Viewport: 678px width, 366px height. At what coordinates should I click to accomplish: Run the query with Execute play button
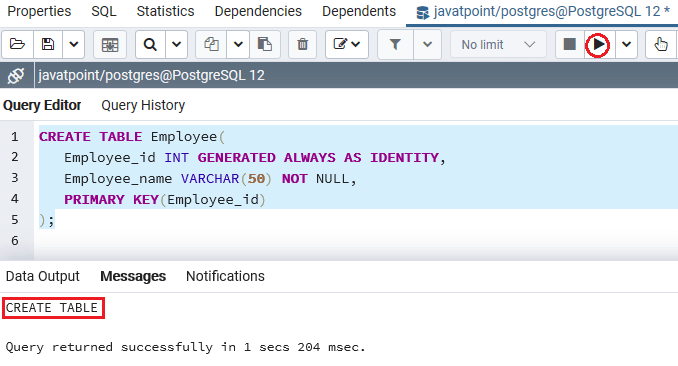598,44
